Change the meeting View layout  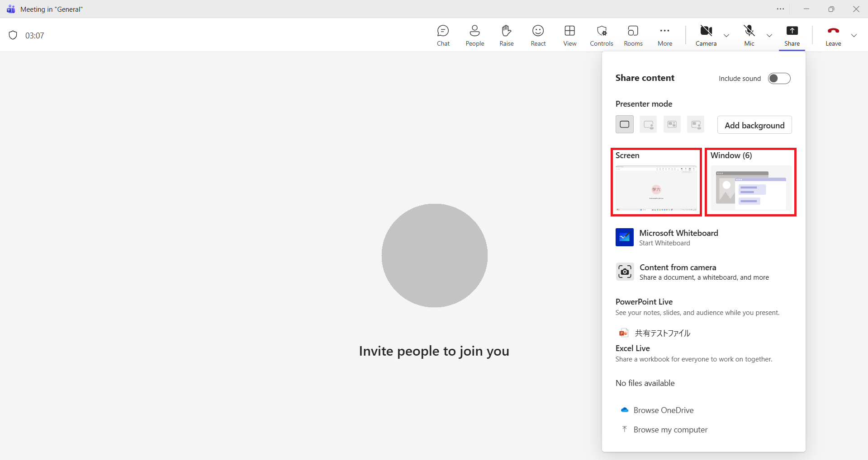(569, 35)
